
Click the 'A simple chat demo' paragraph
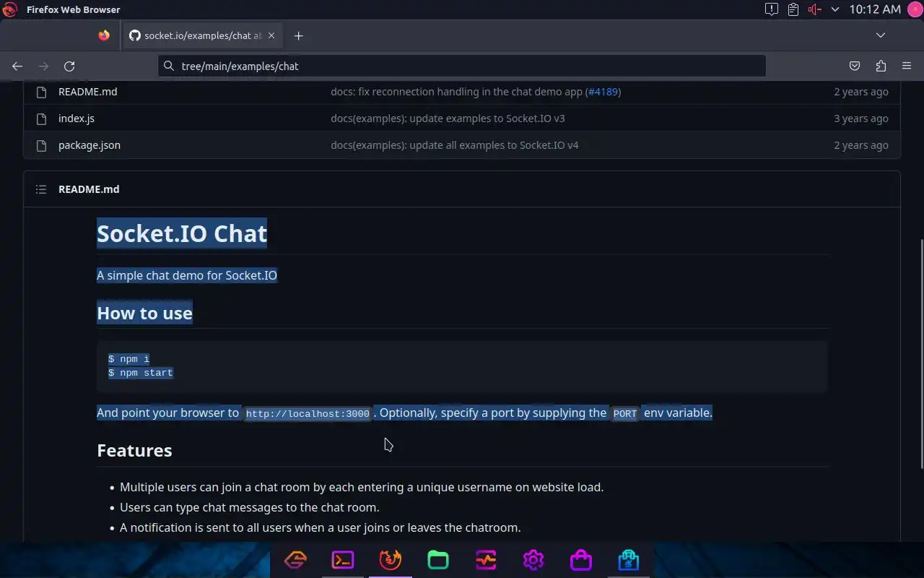point(187,275)
